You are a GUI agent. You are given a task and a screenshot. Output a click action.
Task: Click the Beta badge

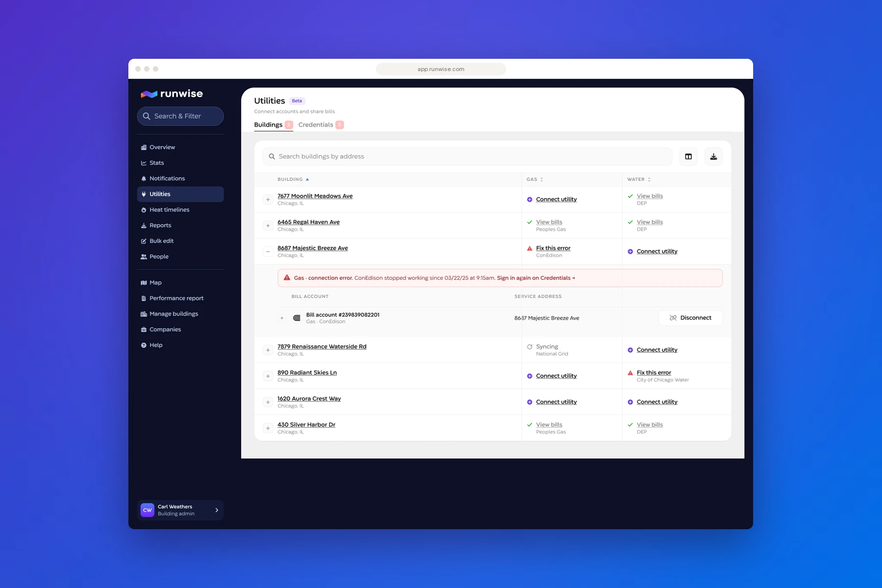coord(297,101)
